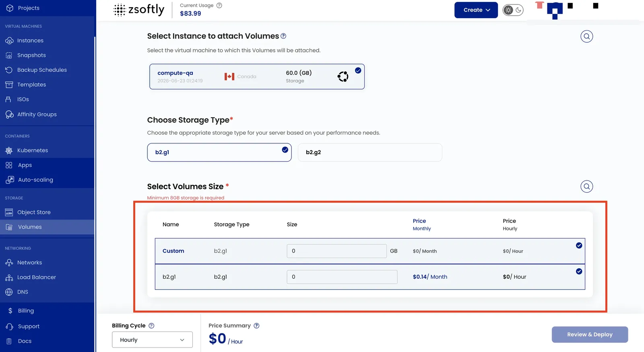Viewport: 644px width, 352px height.
Task: Click the Price Monthly column header
Action: click(x=421, y=225)
